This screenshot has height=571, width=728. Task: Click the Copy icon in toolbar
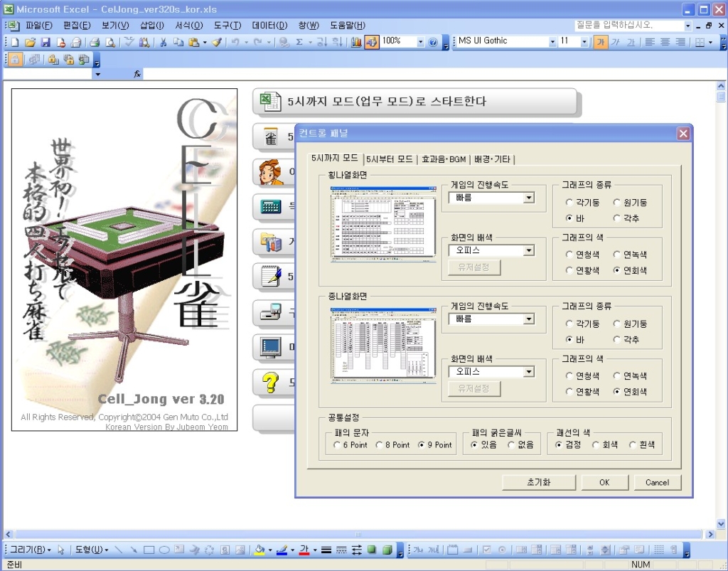[x=178, y=42]
